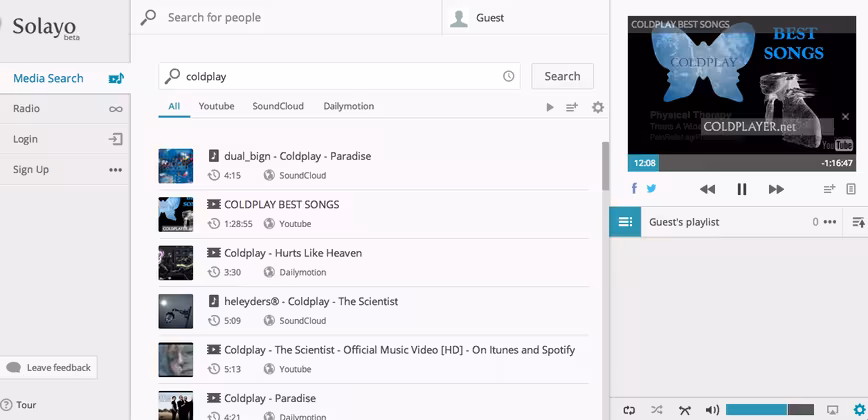Seek on the video progress bar
Screen dimensions: 868x420
pos(742,163)
